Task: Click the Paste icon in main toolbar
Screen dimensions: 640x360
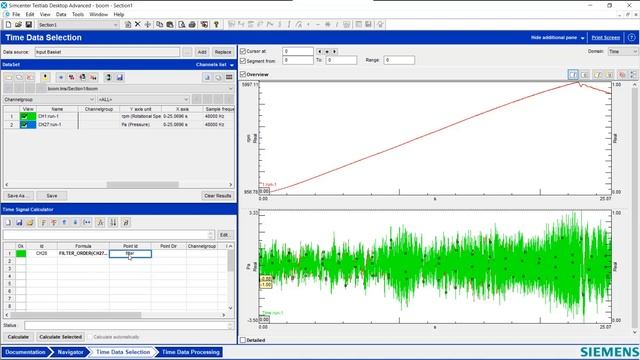Action: tap(170, 24)
